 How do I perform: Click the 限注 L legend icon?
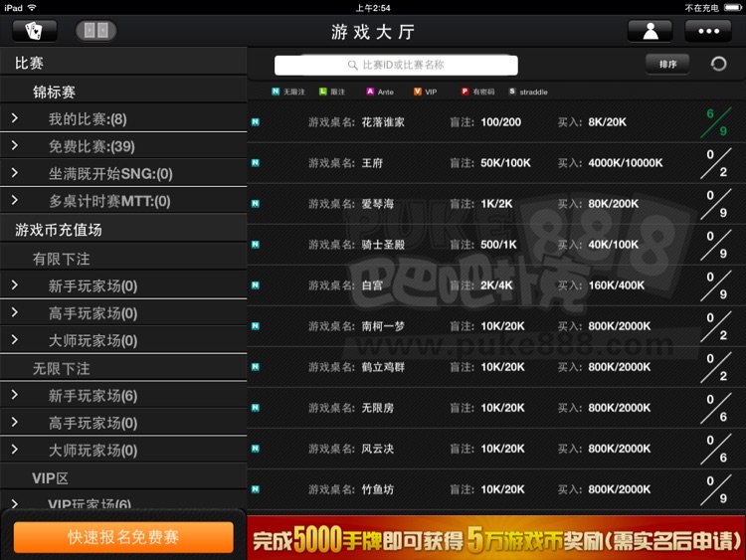point(323,92)
